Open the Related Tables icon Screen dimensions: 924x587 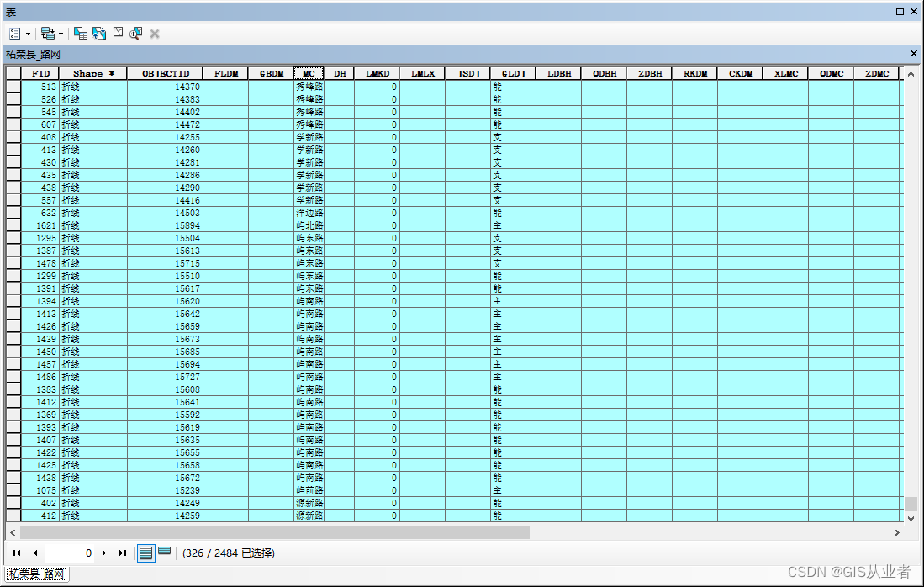pos(48,34)
